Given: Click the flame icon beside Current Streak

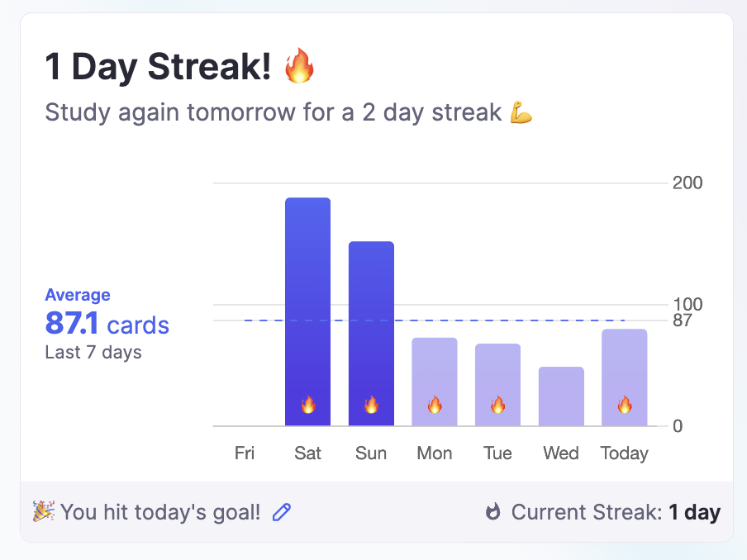Looking at the screenshot, I should (x=492, y=513).
